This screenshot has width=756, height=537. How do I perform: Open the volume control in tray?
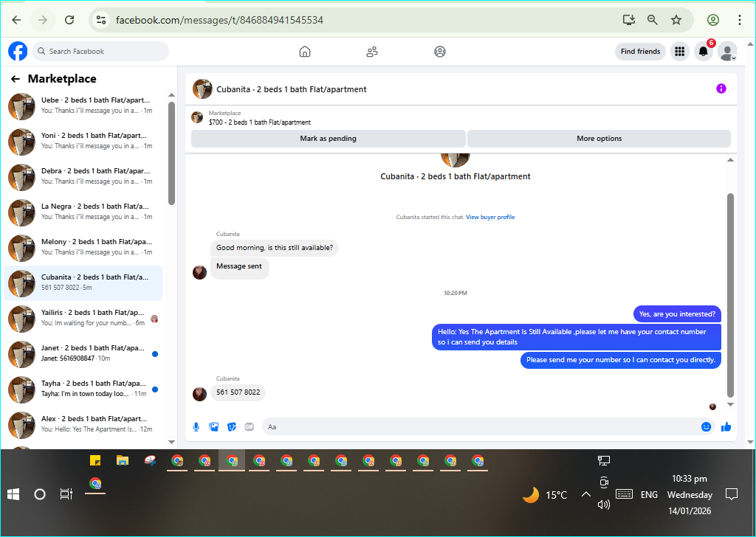pos(603,505)
